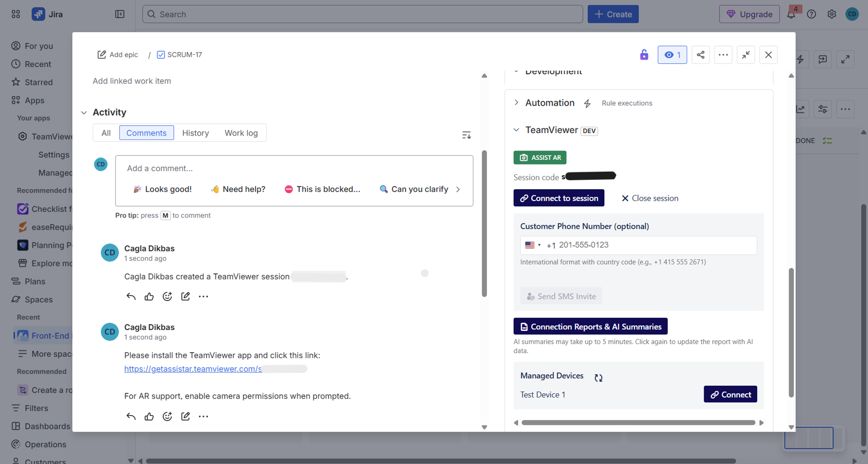Insert Need help? quick comment
This screenshot has width=868, height=464.
coord(238,189)
